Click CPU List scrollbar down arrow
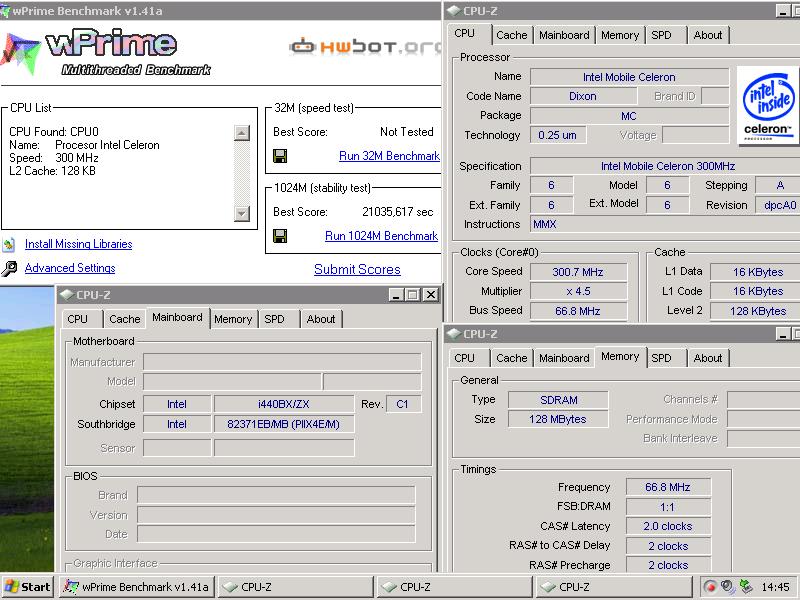Viewport: 800px width, 600px height. coord(241,213)
